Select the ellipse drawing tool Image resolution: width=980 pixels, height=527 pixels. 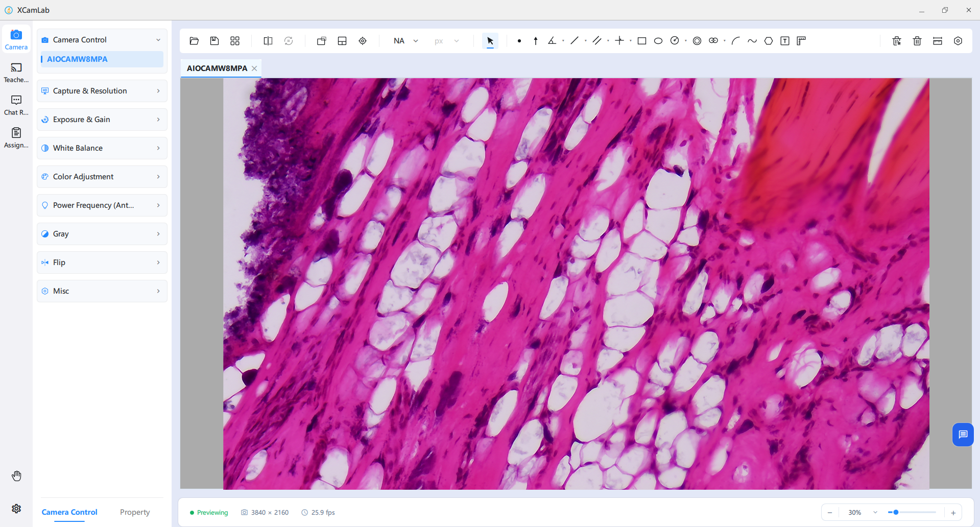click(x=658, y=41)
